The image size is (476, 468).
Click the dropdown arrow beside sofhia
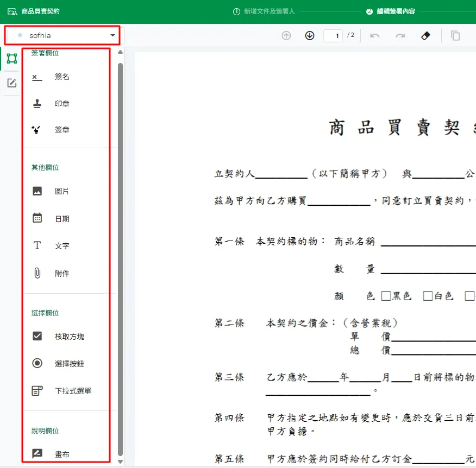click(112, 35)
